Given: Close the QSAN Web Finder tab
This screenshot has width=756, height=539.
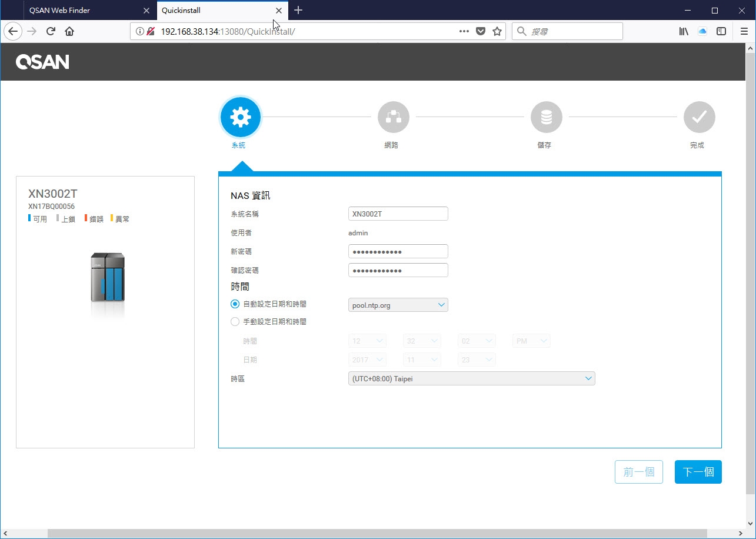Looking at the screenshot, I should [x=146, y=11].
